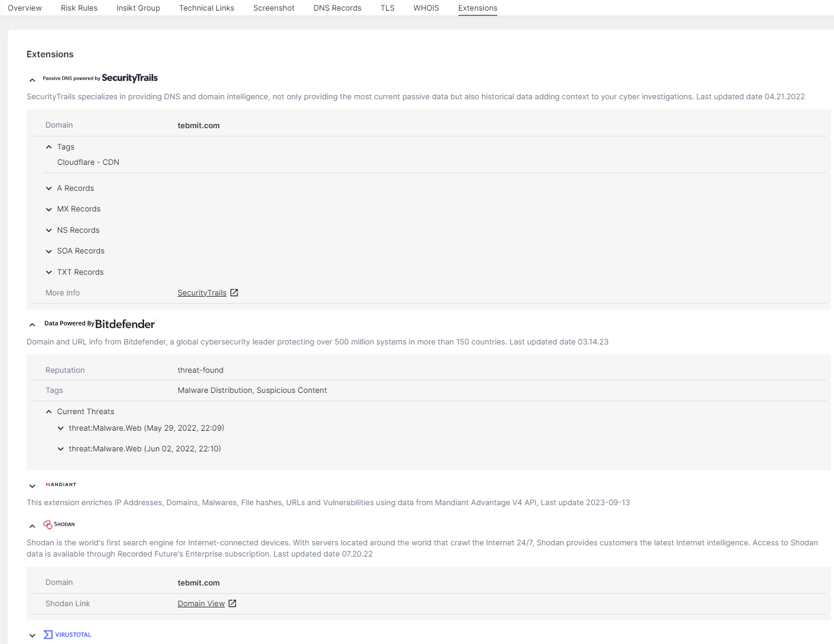Collapse the SecurityTrails Passive DNS section

click(x=32, y=80)
